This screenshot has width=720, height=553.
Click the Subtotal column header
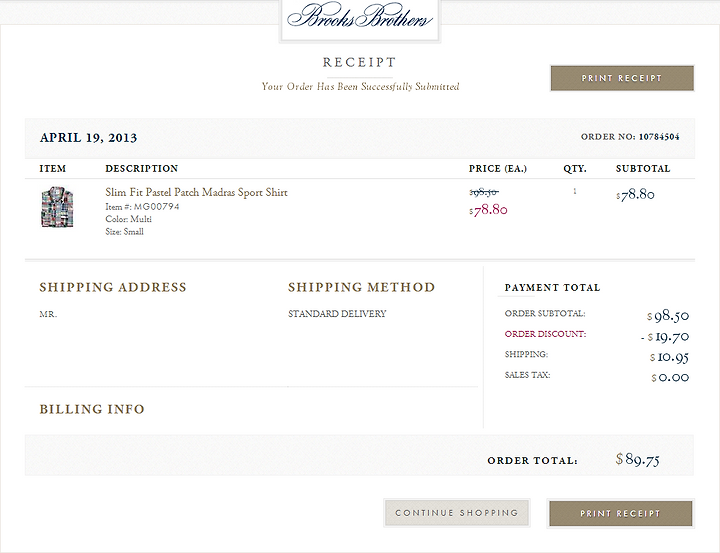643,169
